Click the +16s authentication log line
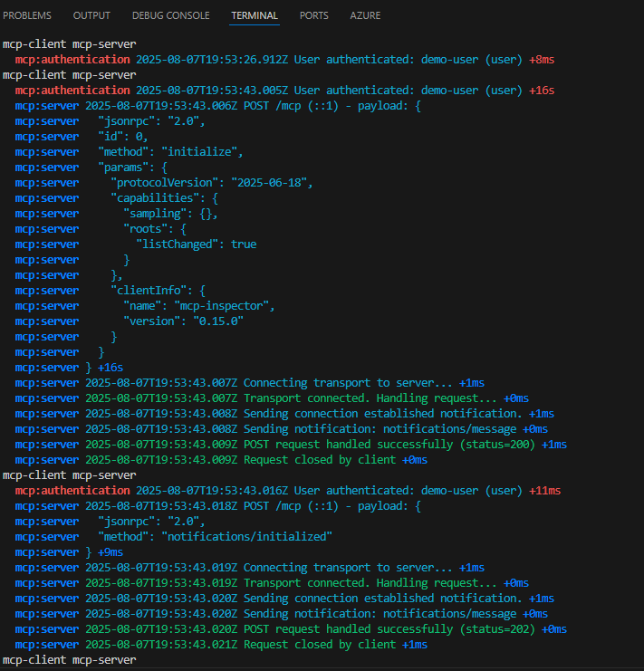644x671 pixels. pyautogui.click(x=284, y=91)
